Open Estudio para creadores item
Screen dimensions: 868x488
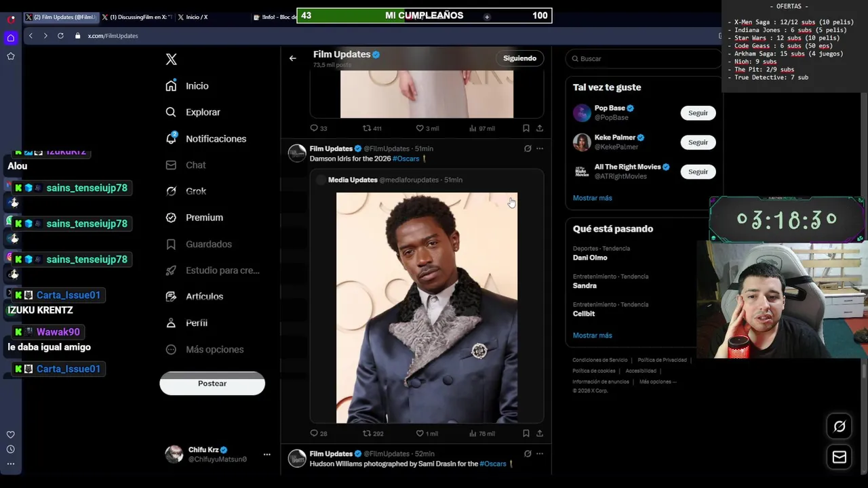[x=213, y=270]
